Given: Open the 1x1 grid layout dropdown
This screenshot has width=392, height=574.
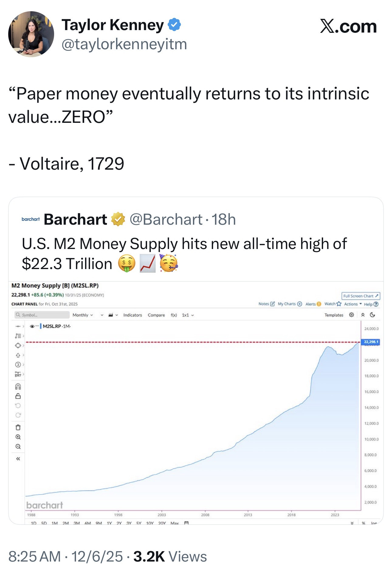Looking at the screenshot, I should coord(188,315).
